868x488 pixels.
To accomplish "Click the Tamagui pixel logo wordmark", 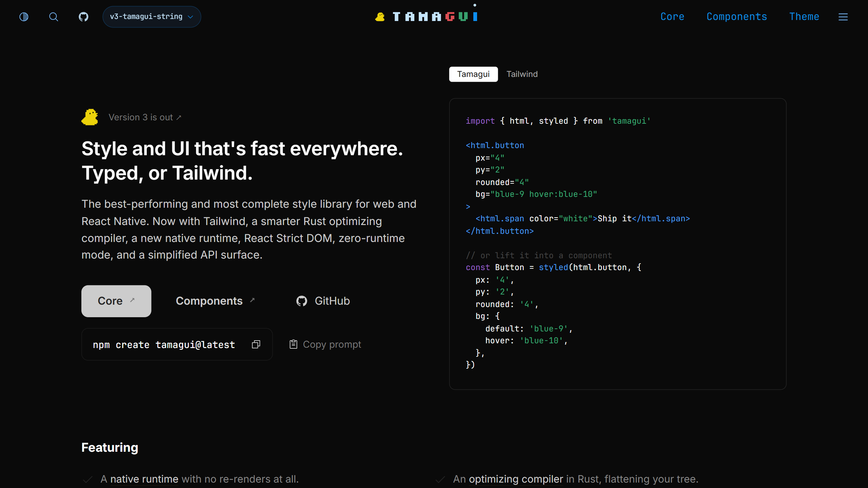I will [x=435, y=17].
